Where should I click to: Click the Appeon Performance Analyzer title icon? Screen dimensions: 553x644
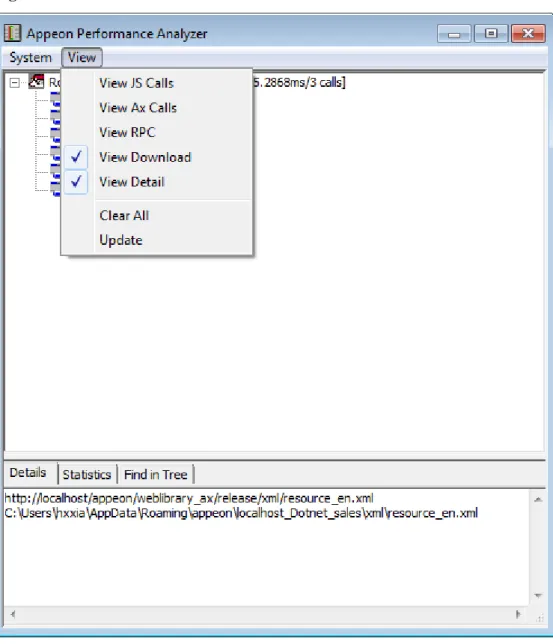click(12, 33)
